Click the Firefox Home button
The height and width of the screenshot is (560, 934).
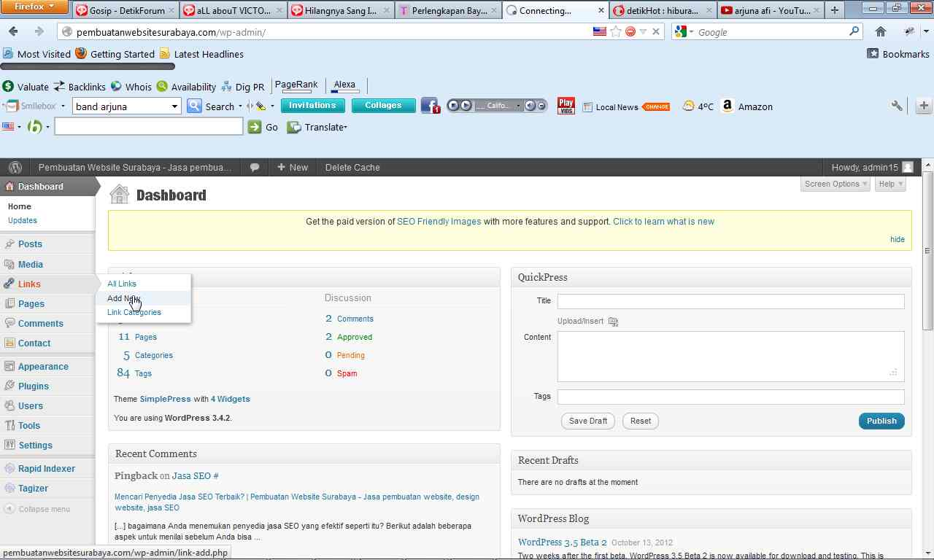pyautogui.click(x=881, y=31)
